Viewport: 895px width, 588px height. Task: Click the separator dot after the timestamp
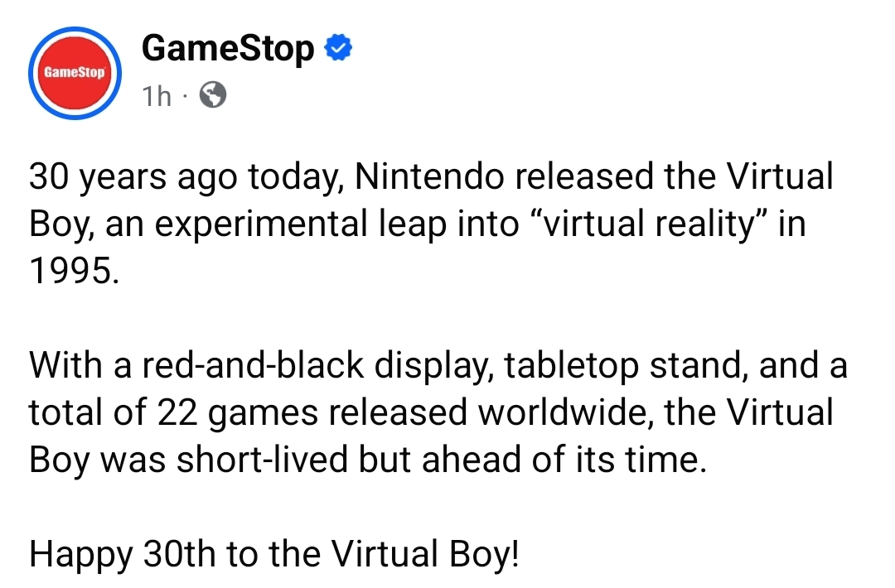pos(185,96)
